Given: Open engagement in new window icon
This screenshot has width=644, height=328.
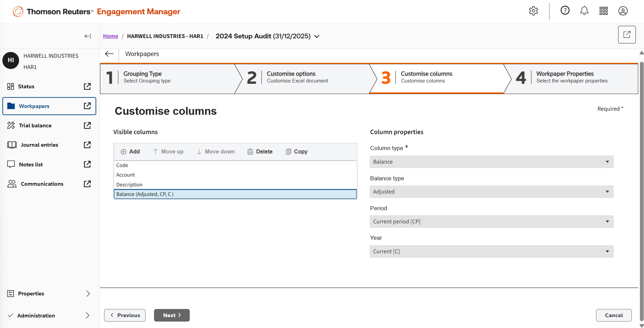Looking at the screenshot, I should (627, 35).
